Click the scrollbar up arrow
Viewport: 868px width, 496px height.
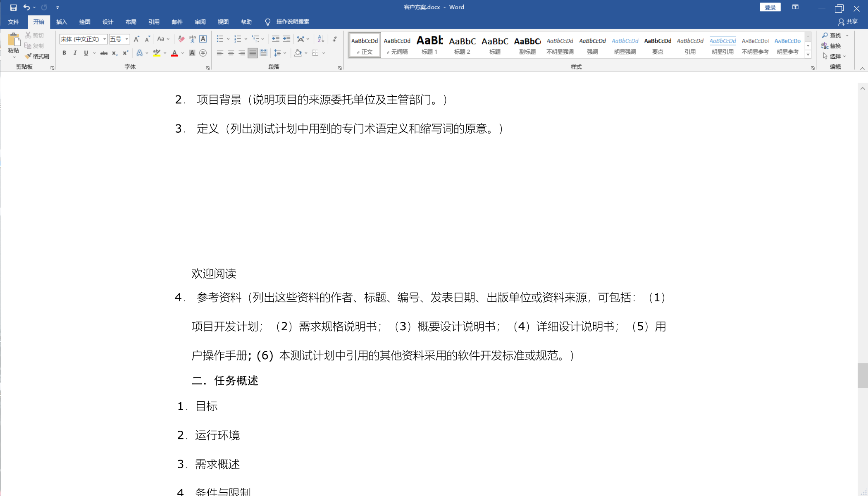tap(863, 88)
